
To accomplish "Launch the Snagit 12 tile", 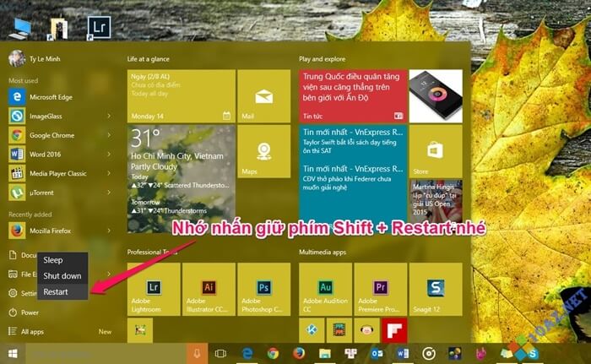I will (435, 289).
